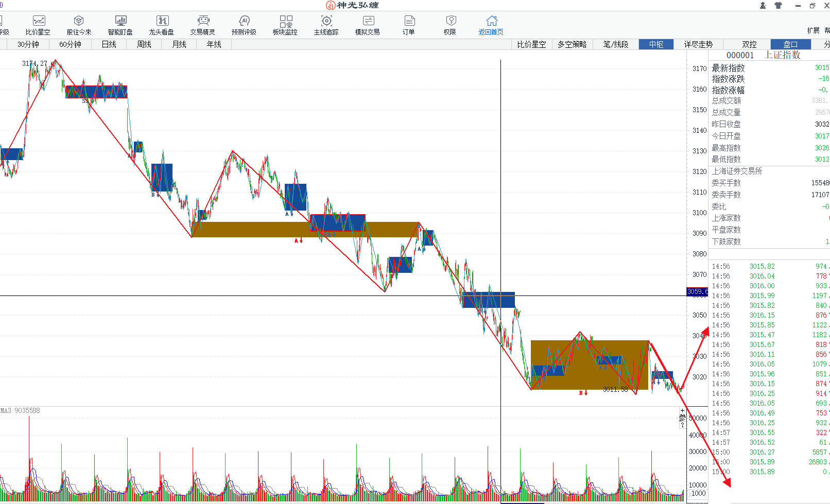Select the 盘口 side panel tab

(790, 44)
